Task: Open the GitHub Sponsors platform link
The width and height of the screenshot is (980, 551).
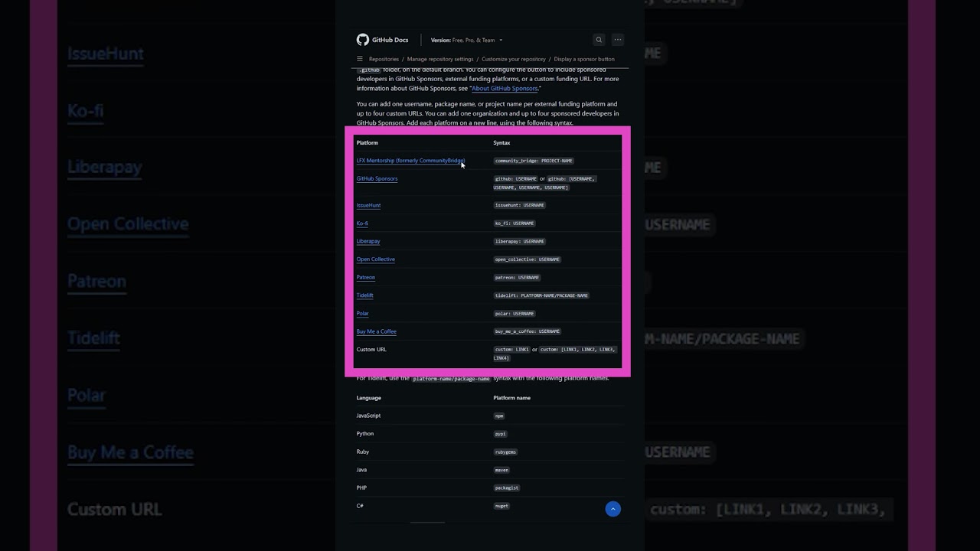Action: point(377,178)
